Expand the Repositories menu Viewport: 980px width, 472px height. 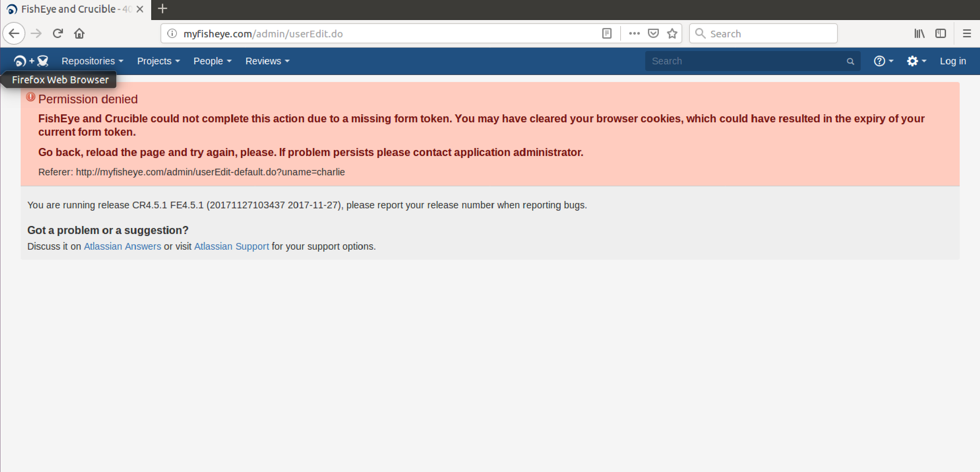[93, 61]
